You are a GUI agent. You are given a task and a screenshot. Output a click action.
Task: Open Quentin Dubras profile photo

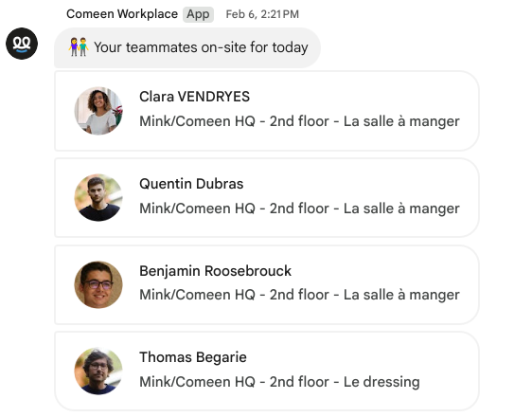tap(98, 198)
